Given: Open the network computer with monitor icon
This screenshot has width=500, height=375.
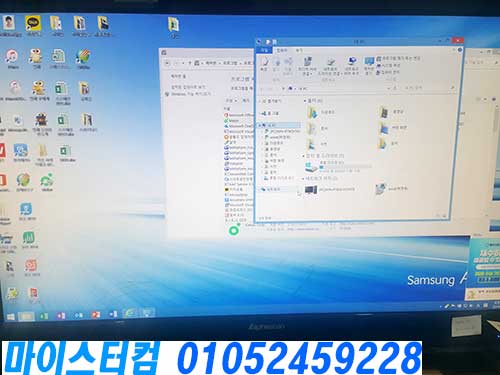Looking at the screenshot, I should [330, 190].
